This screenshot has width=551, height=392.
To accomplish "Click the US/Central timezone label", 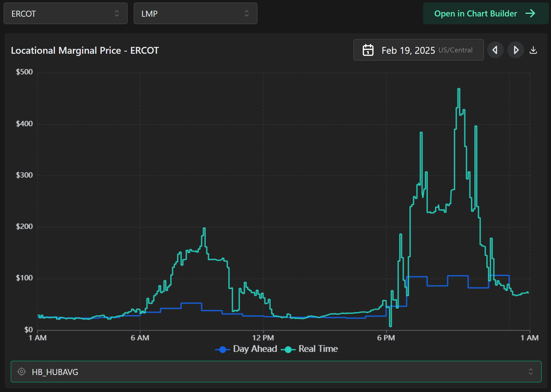I will coord(455,50).
